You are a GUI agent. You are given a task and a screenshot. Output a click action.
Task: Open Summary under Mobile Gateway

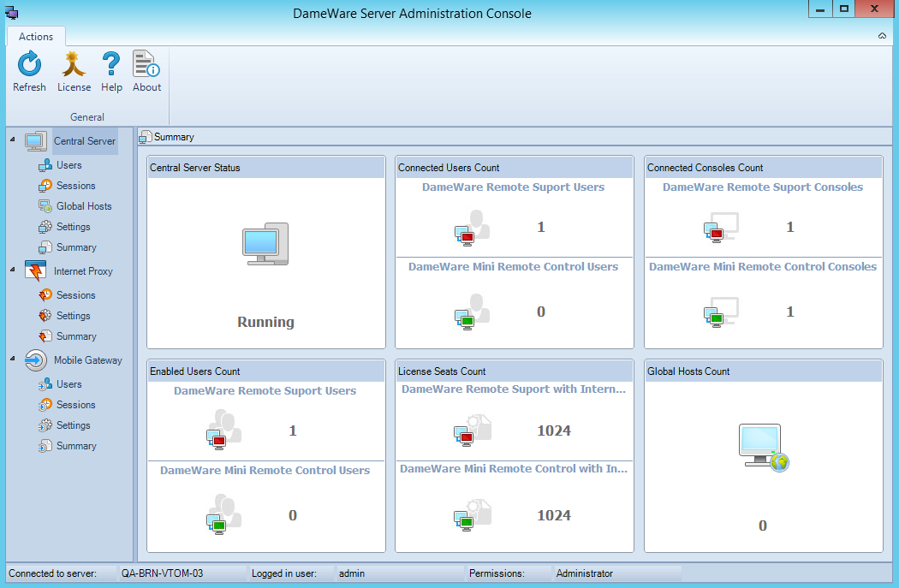[x=76, y=446]
